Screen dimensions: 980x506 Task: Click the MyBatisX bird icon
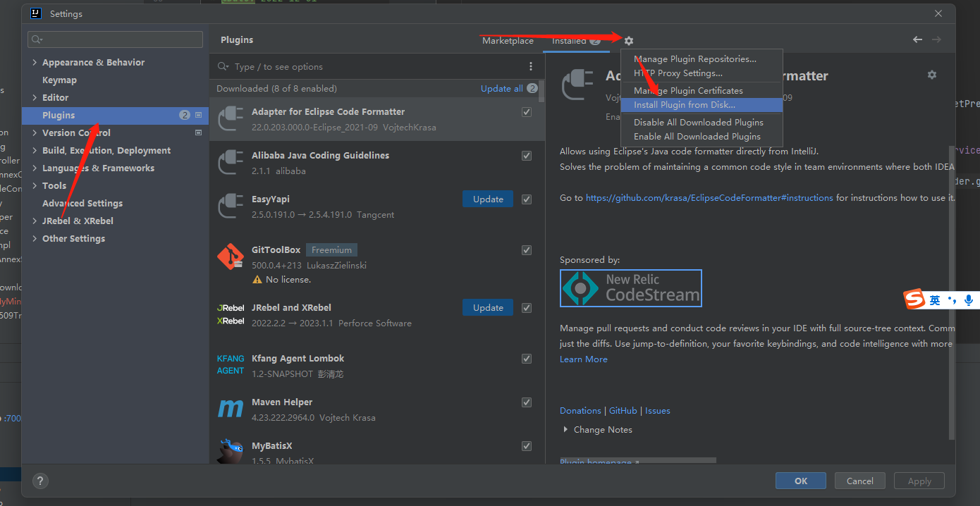pyautogui.click(x=231, y=451)
